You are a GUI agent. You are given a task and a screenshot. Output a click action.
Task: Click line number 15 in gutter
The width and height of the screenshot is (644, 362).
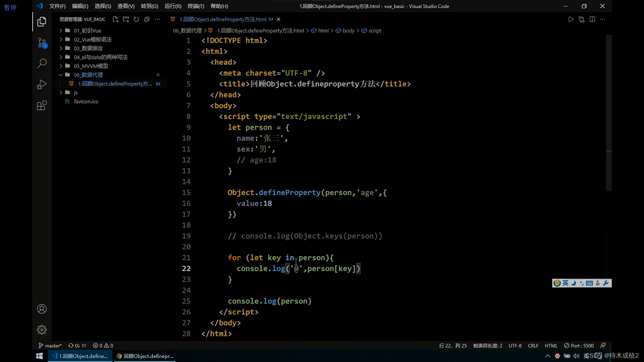click(x=186, y=192)
